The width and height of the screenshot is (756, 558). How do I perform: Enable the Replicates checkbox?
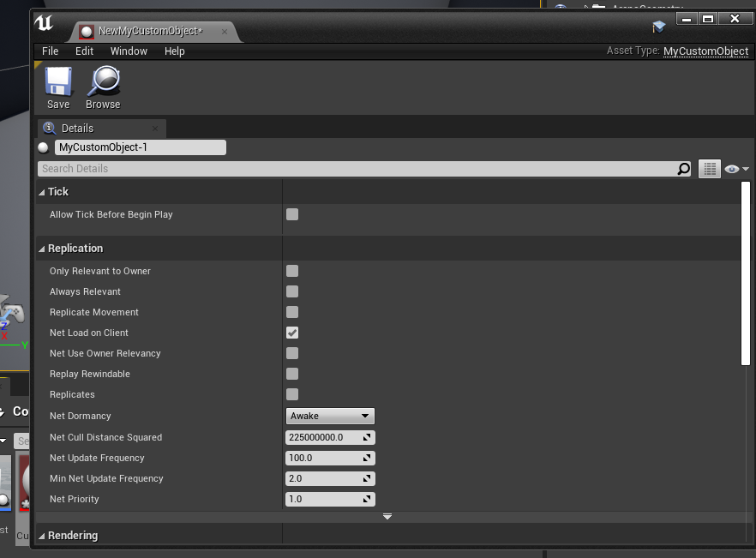click(292, 394)
